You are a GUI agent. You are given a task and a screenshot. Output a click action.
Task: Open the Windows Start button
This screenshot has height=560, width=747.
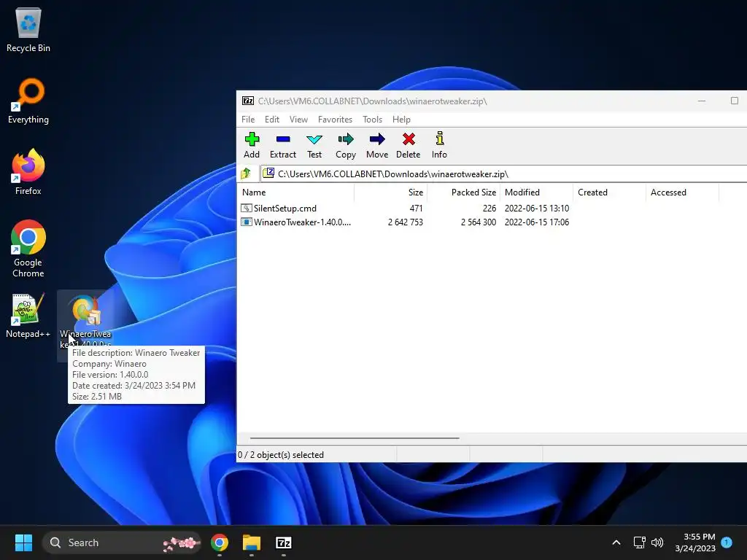tap(23, 542)
